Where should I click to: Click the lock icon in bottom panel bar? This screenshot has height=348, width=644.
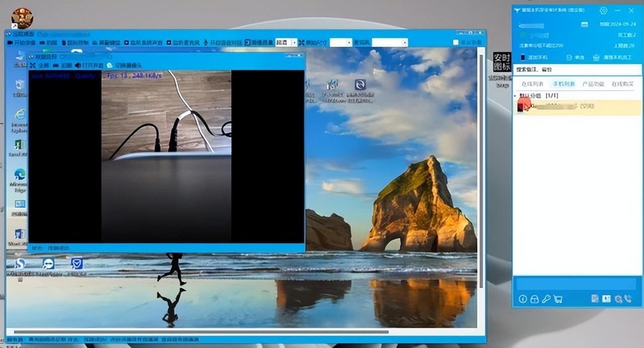[534, 299]
